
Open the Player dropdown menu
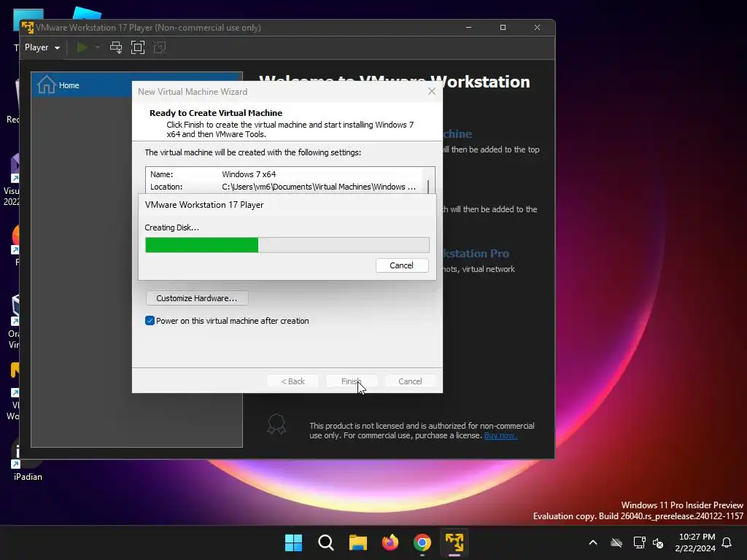pos(42,47)
